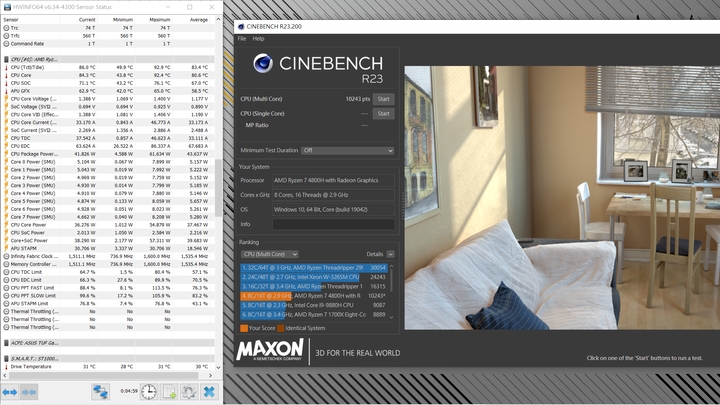
Task: Start the CPU (Multi Core) test
Action: [383, 99]
